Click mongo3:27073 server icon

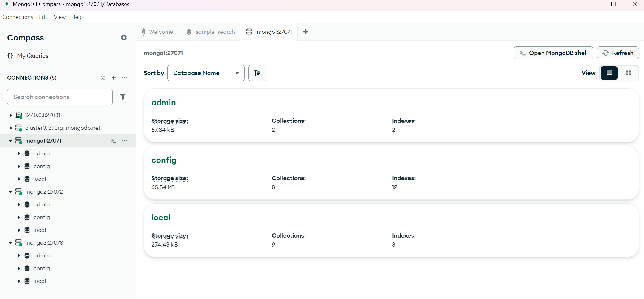click(19, 243)
